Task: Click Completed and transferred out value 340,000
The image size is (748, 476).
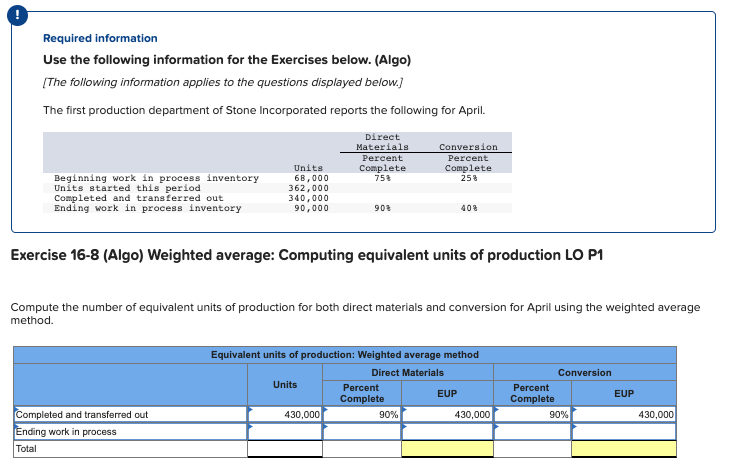Action: click(308, 198)
